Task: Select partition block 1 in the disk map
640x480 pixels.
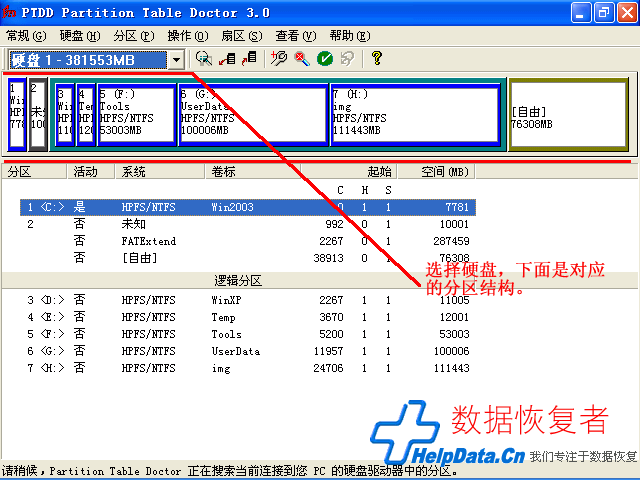Action: [17, 114]
